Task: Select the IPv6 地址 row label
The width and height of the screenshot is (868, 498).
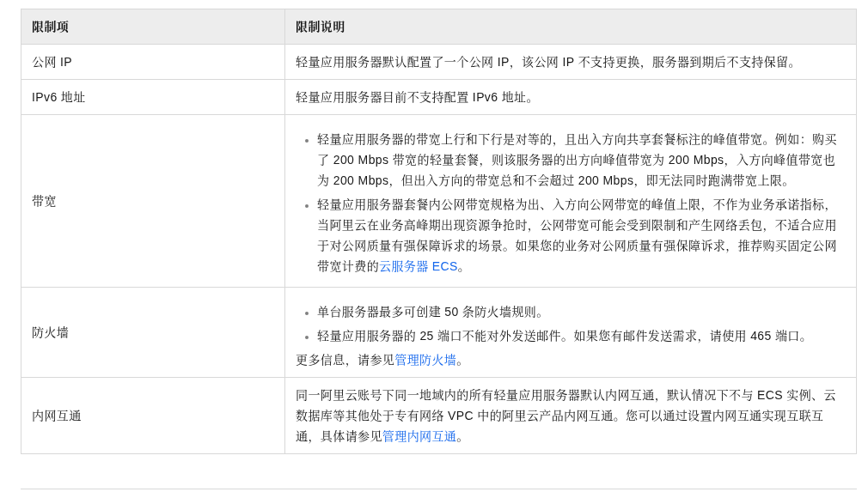Action: 58,97
